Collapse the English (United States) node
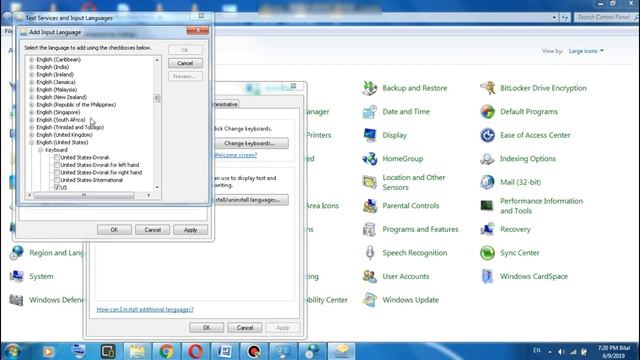 tap(31, 142)
